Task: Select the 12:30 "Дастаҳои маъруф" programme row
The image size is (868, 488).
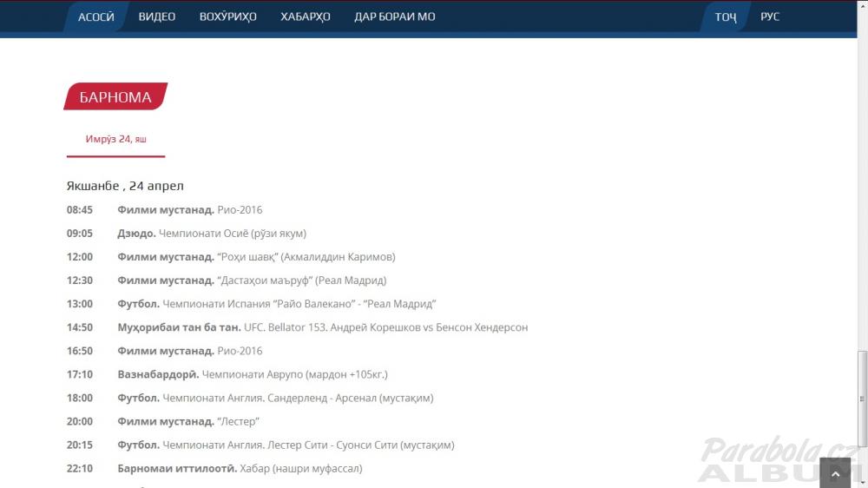Action: [227, 280]
